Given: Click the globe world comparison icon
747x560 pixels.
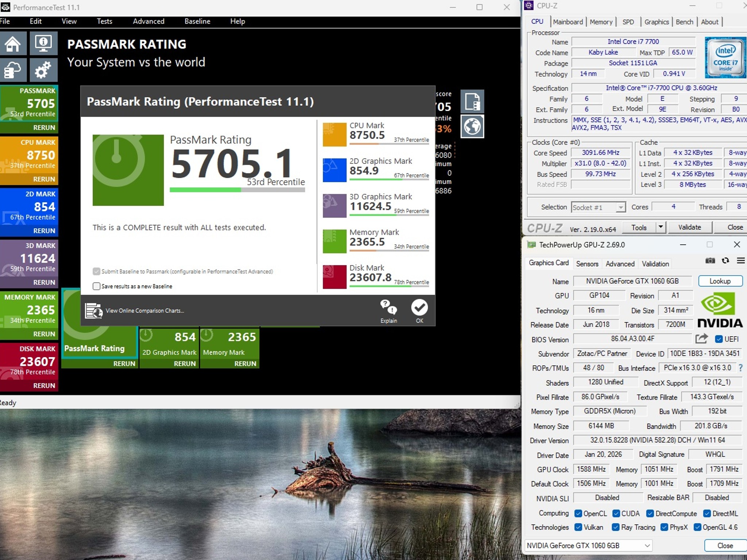Looking at the screenshot, I should [472, 126].
